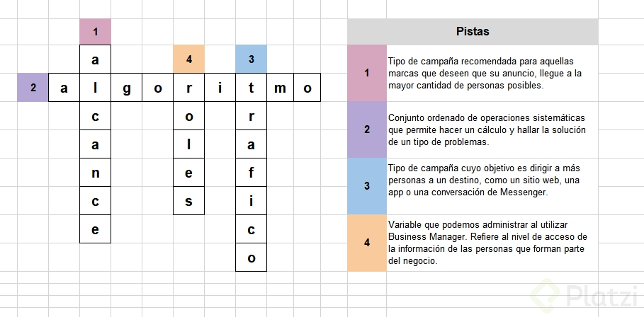The width and height of the screenshot is (644, 317).
Task: Select the cell with letter f in trafico
Action: point(252,172)
